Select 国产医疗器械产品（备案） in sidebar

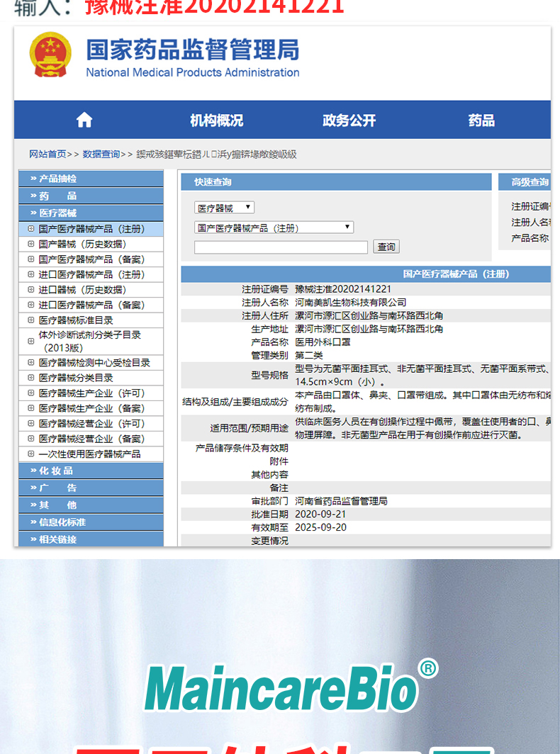pos(91,259)
